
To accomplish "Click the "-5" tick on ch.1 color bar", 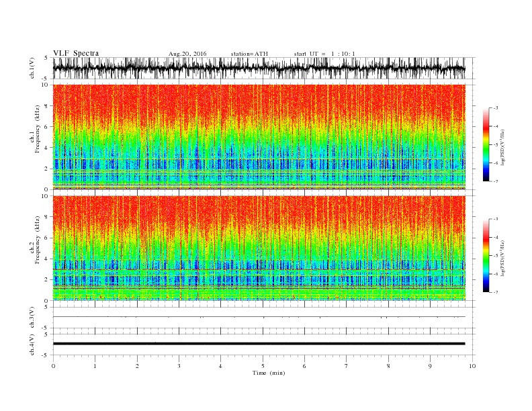I will pos(496,145).
